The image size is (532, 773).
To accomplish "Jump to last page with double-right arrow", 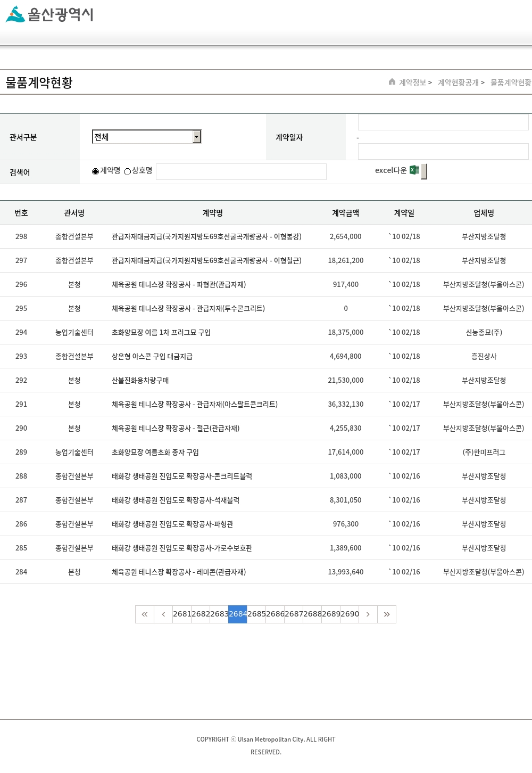I will pos(387,614).
